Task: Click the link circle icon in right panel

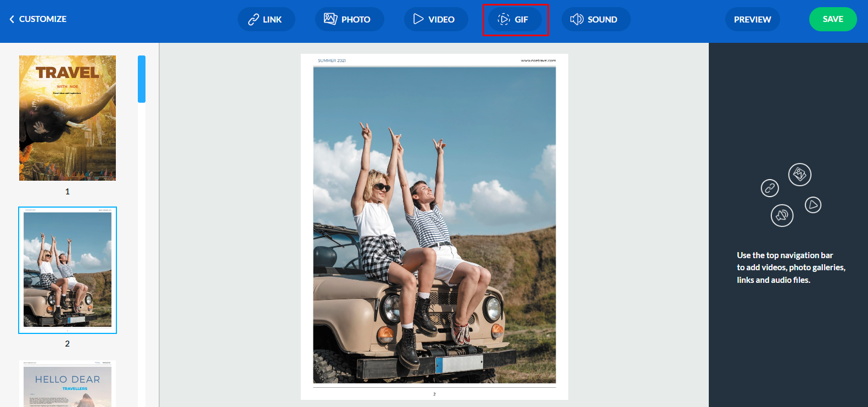Action: 770,188
